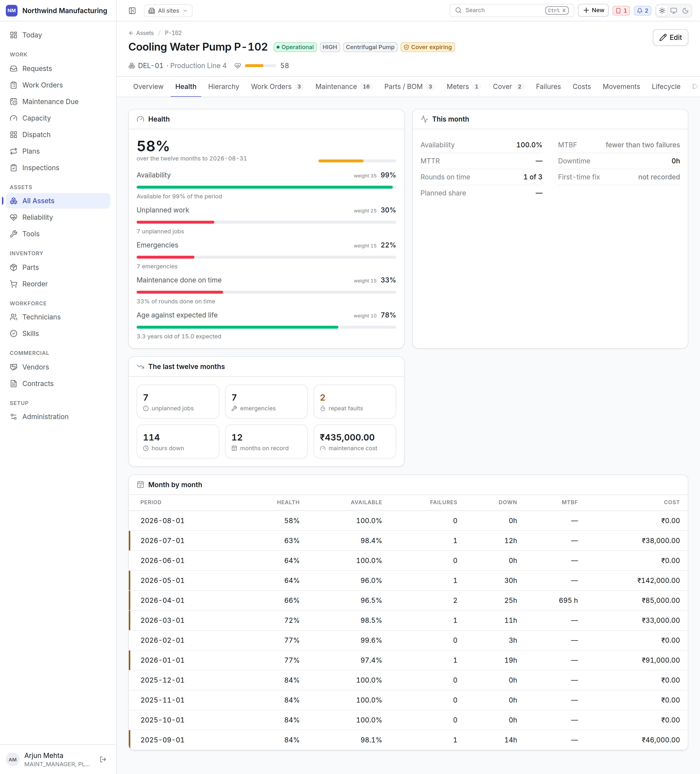Open the Work Orders tab
700x774 pixels.
coord(277,87)
